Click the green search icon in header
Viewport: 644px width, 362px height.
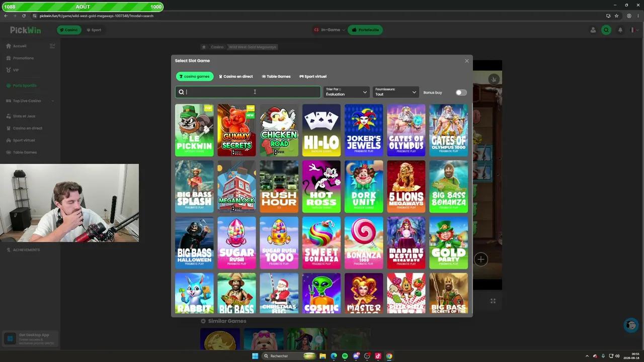pyautogui.click(x=606, y=30)
